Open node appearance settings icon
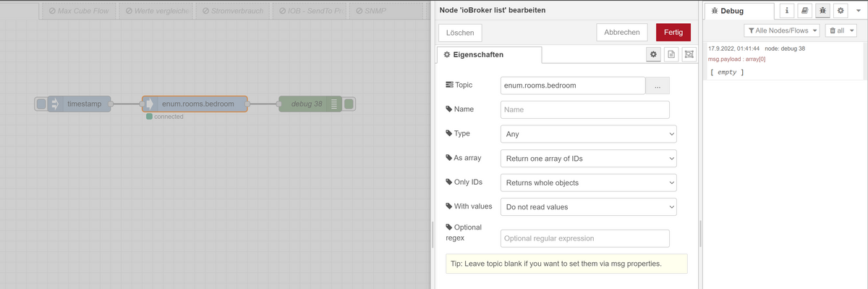The height and width of the screenshot is (289, 868). pos(689,54)
